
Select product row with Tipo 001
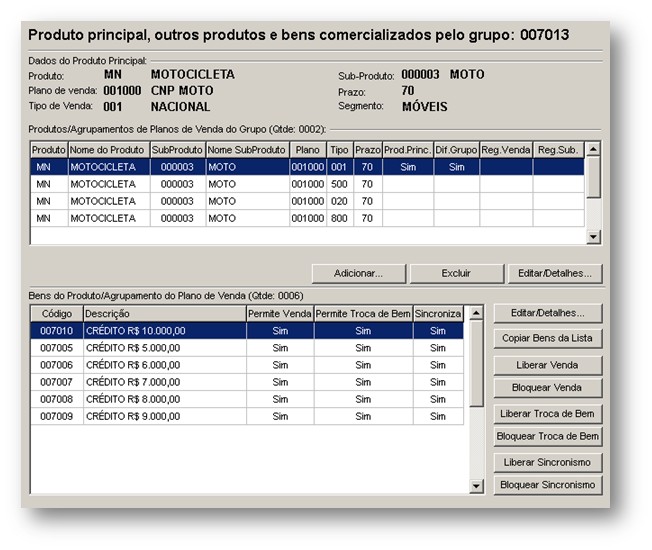tap(307, 167)
